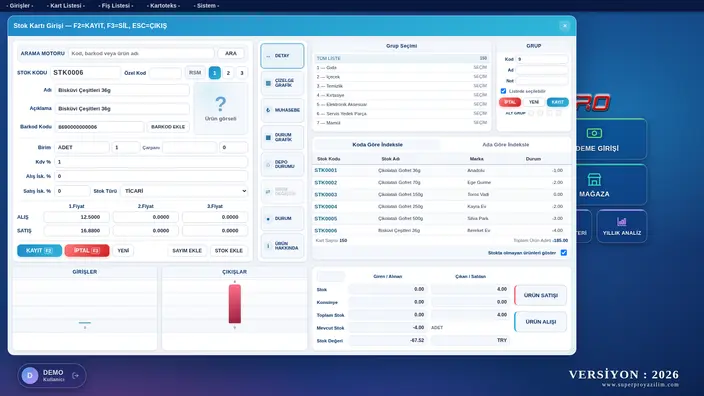Viewport: 704px width, 396px height.
Task: Click the ALIŞ 1.Fiyat field 12.5000
Action: click(76, 217)
